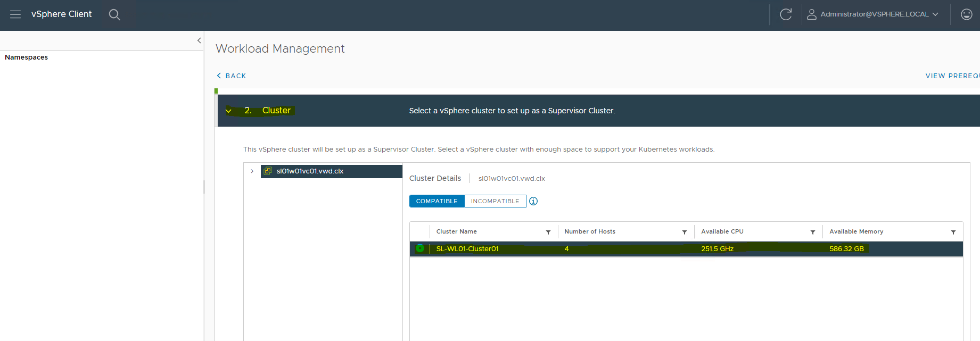Viewport: 980px width, 341px height.
Task: Expand the sl01w01vc01.vwd.clx tree node
Action: pos(252,171)
